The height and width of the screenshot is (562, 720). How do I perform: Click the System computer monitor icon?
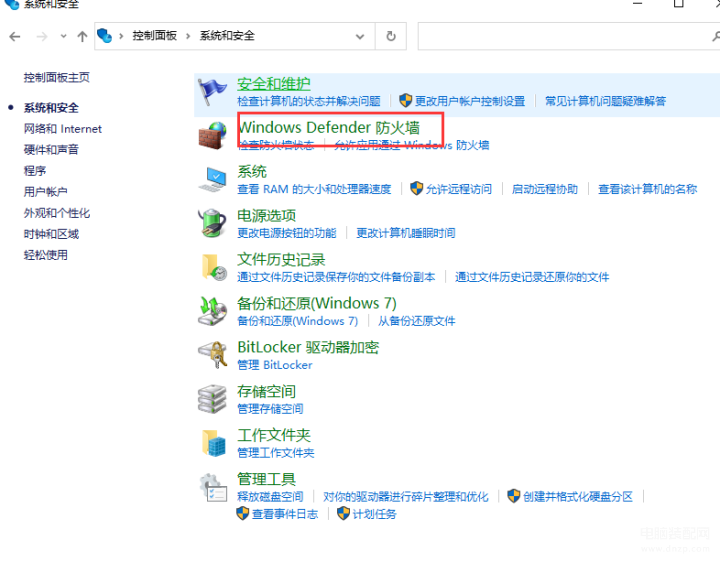coord(212,180)
